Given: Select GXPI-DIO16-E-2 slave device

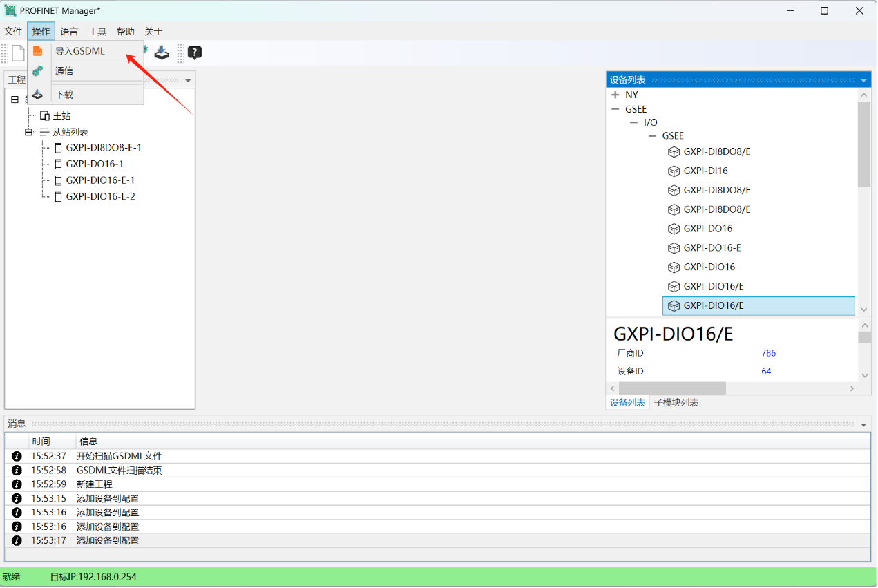Looking at the screenshot, I should (100, 196).
